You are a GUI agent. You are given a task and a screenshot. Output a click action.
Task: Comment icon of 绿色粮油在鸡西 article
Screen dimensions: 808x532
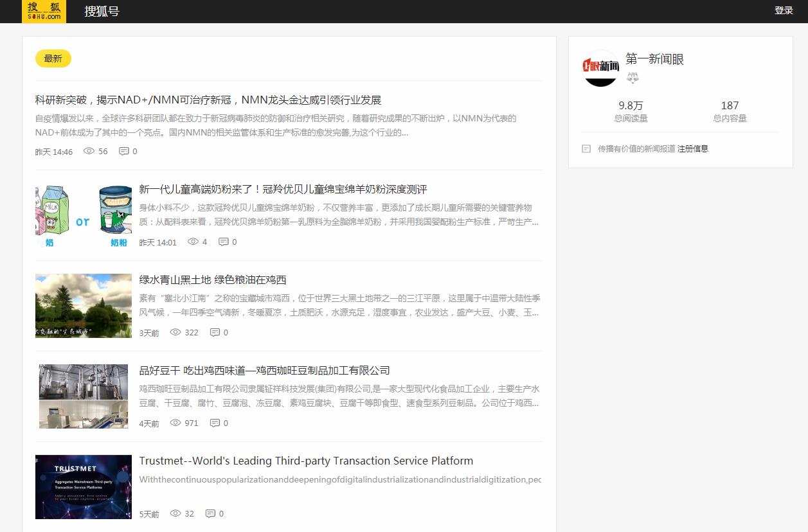tap(215, 333)
